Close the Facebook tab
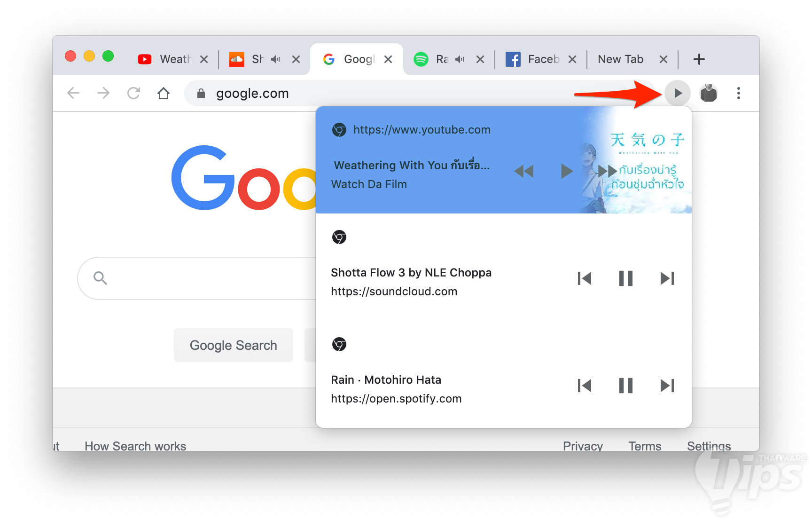 tap(572, 59)
